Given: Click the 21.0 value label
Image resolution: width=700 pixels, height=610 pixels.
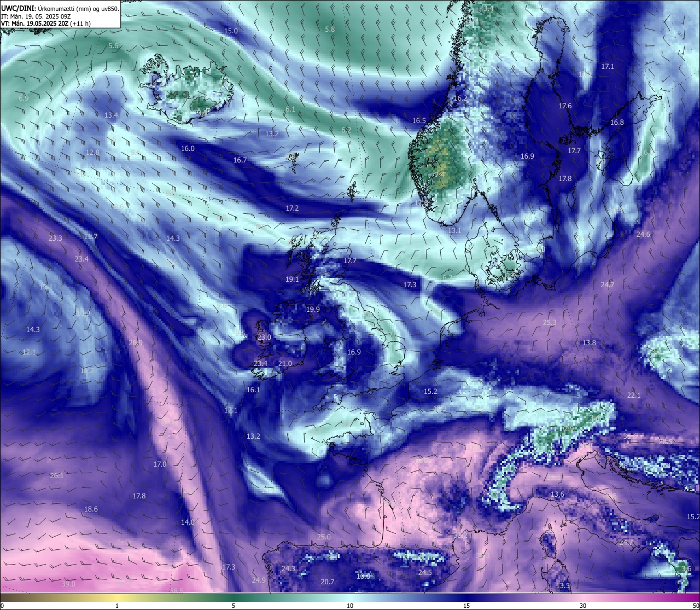Looking at the screenshot, I should tap(285, 364).
